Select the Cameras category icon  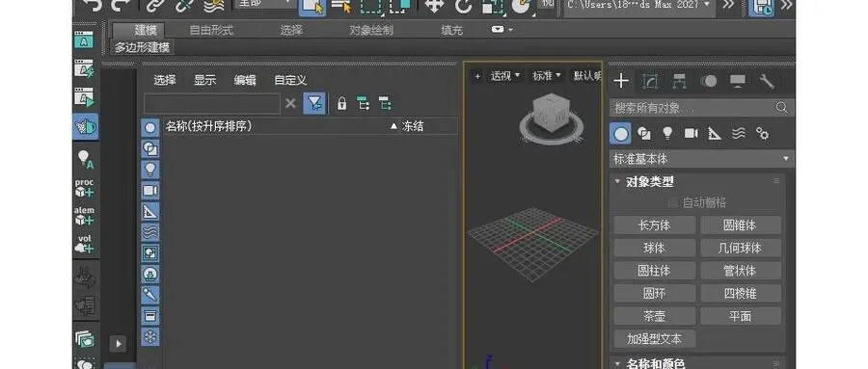[x=691, y=133]
